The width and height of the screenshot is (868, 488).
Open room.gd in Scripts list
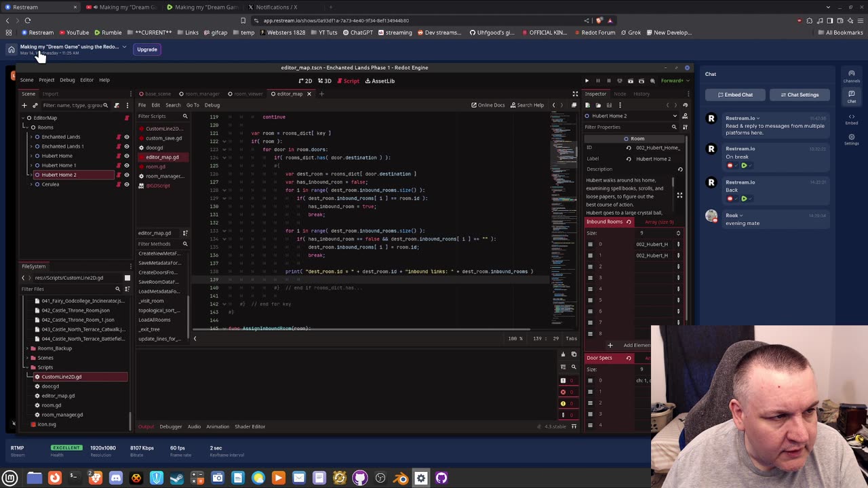(x=155, y=166)
